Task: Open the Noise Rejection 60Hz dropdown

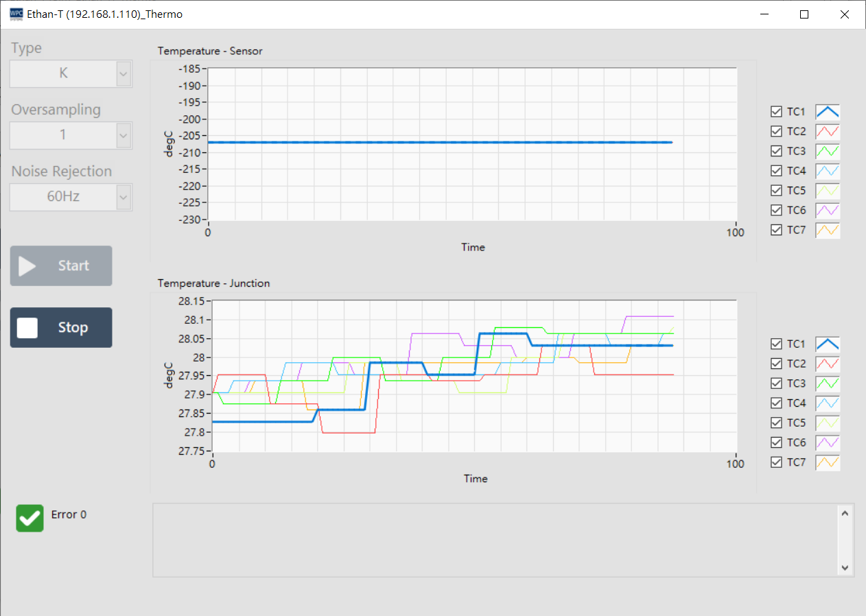Action: point(124,197)
